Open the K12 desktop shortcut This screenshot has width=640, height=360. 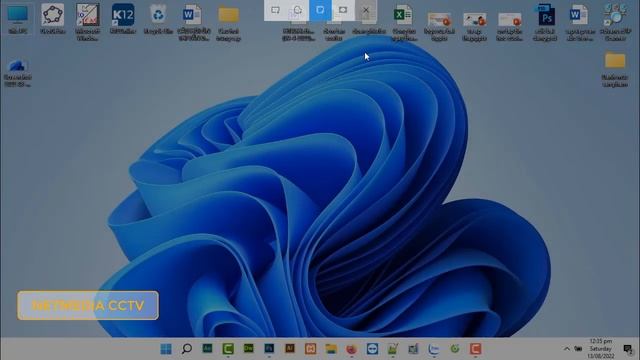point(122,19)
